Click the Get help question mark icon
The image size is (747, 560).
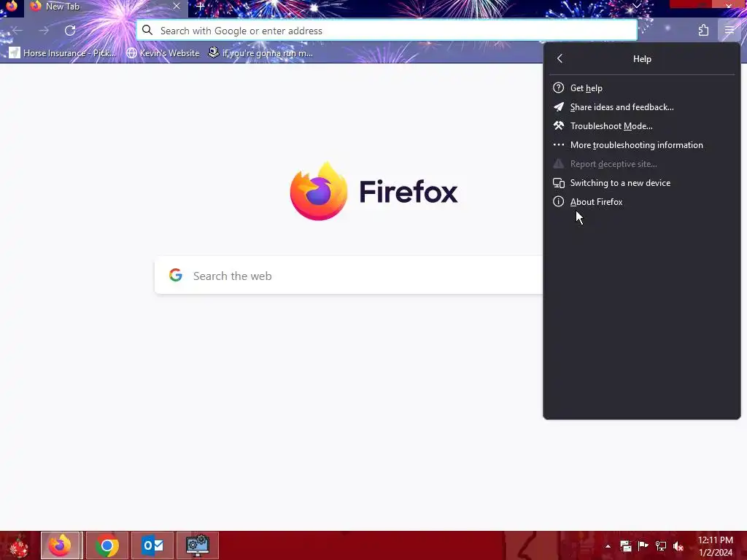click(558, 88)
